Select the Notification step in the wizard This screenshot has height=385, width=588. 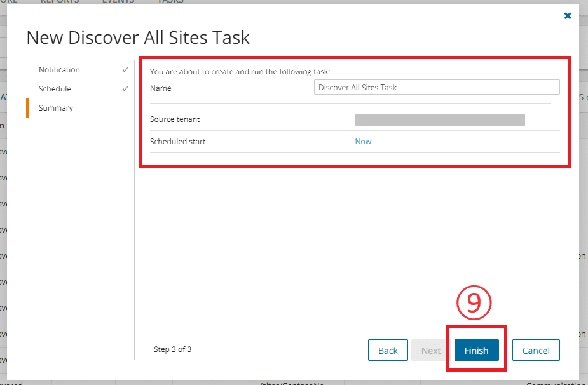pyautogui.click(x=59, y=69)
